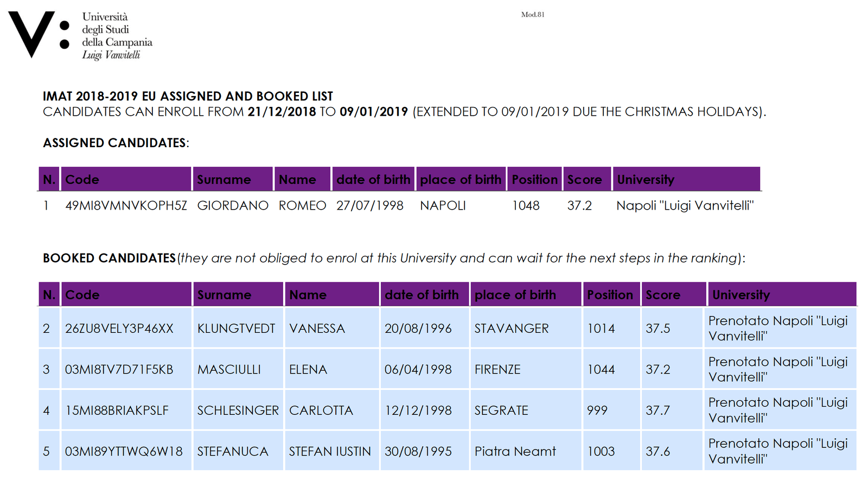Select code 49MI8VMNVKOPH5Z
Viewport: 868px width, 480px height.
point(126,206)
